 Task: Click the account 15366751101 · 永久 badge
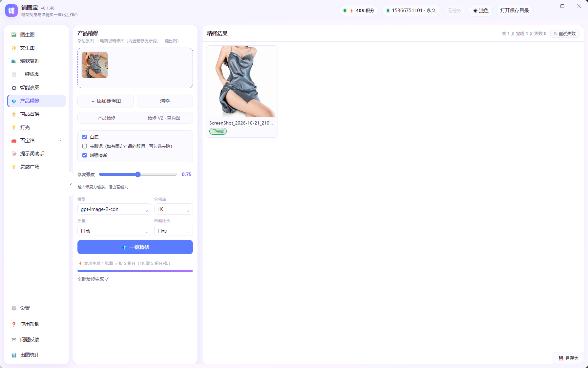tap(411, 11)
